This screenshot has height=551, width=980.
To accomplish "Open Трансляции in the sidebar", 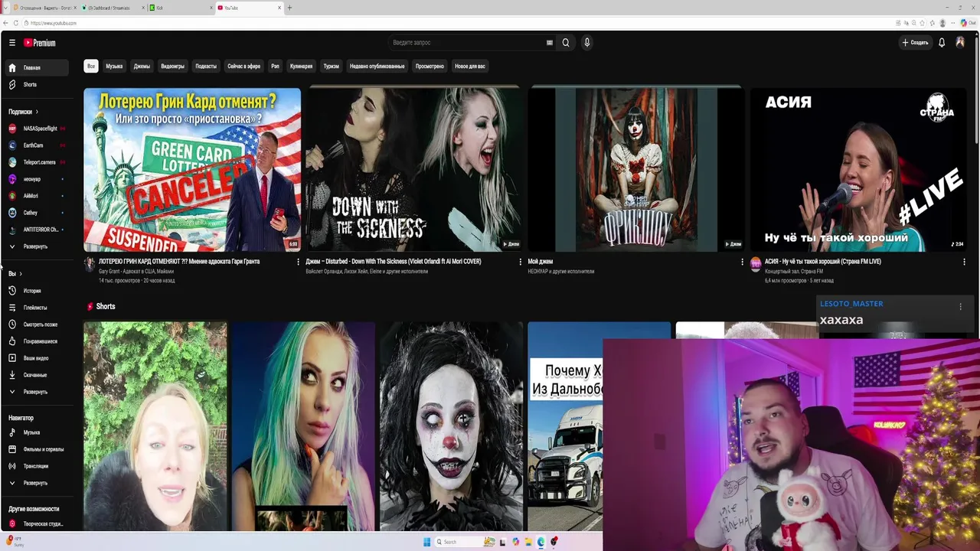I will 37,466.
